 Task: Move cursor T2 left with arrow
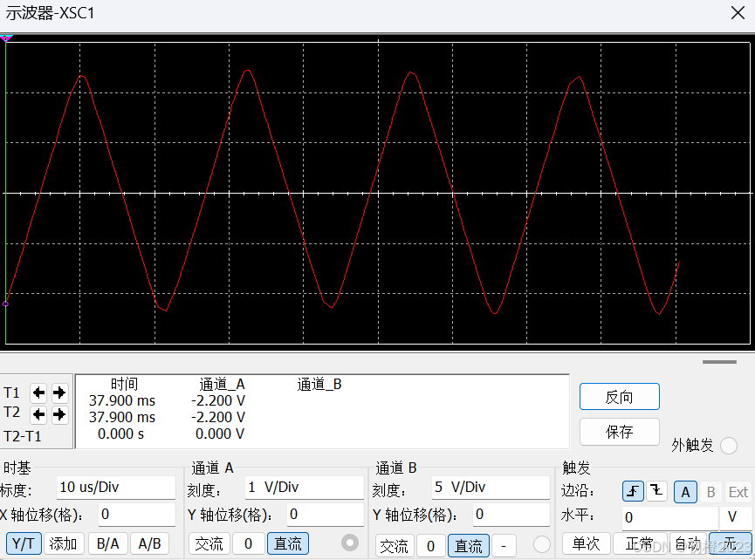pyautogui.click(x=38, y=414)
